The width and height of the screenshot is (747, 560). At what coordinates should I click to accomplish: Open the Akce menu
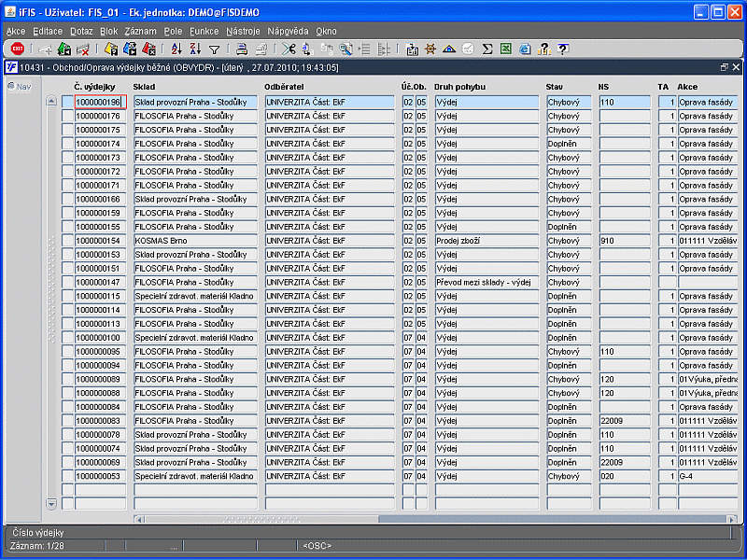point(16,31)
